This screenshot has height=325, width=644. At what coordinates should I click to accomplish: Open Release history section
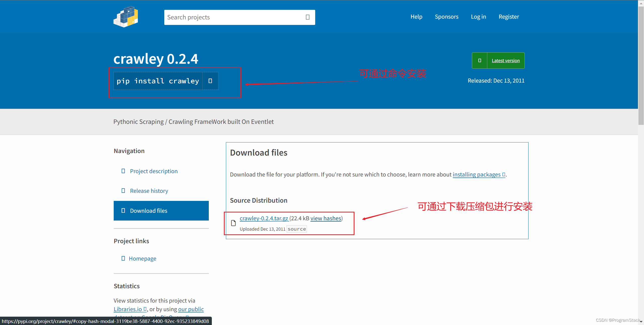point(149,191)
